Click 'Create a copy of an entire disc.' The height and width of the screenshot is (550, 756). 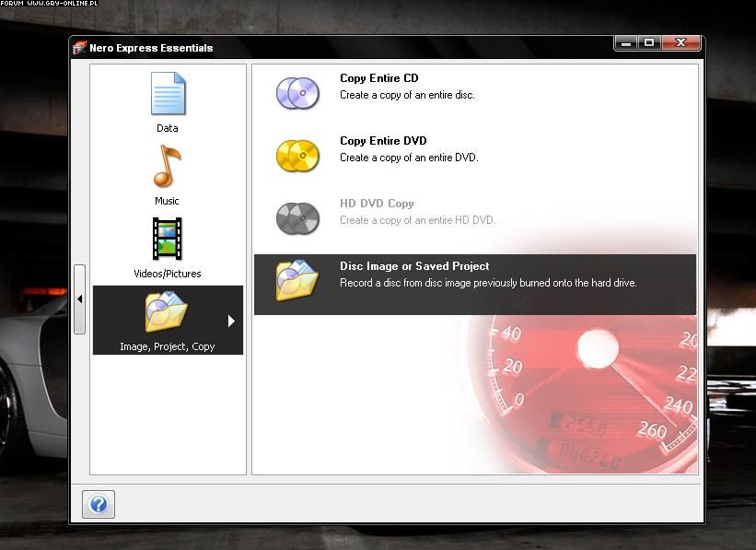[x=407, y=95]
